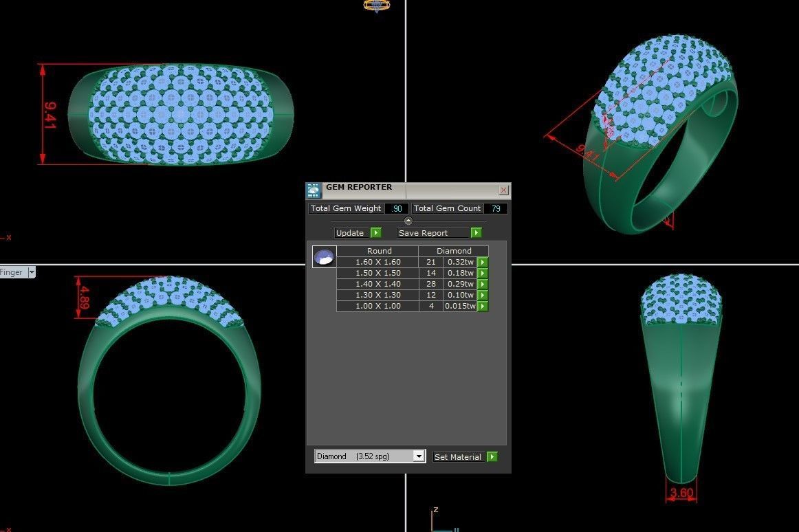Image resolution: width=799 pixels, height=532 pixels.
Task: Click the GEM REPORTER title bar text
Action: click(359, 187)
